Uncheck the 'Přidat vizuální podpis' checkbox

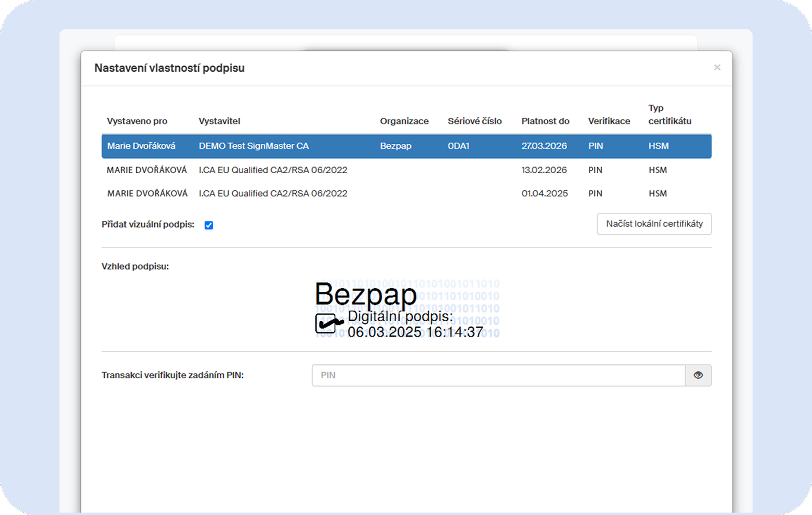coord(209,225)
